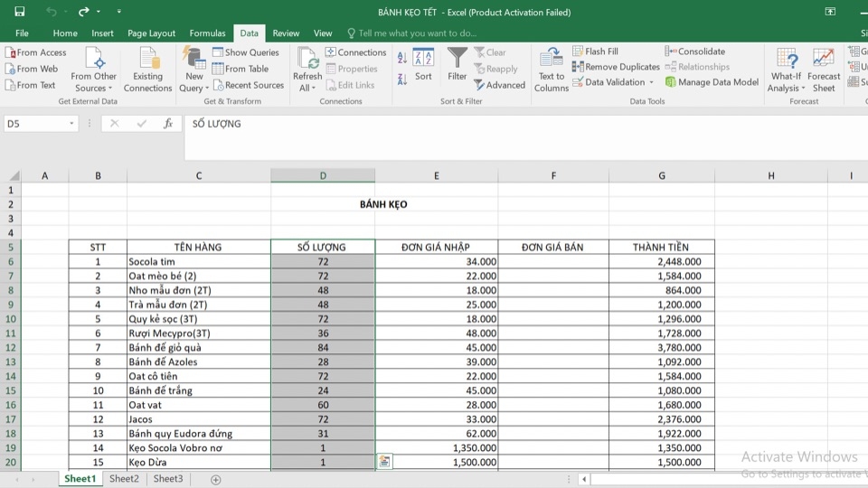Image resolution: width=868 pixels, height=488 pixels.
Task: Open Existing Connections dialog
Action: click(147, 70)
